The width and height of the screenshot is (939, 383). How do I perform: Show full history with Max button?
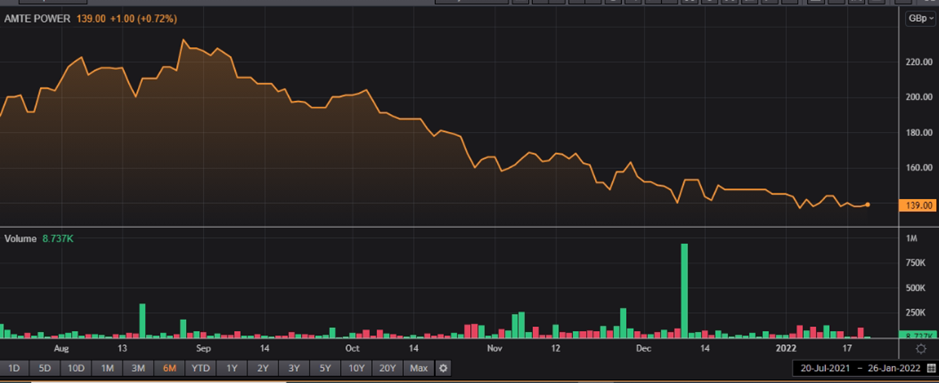coord(419,368)
